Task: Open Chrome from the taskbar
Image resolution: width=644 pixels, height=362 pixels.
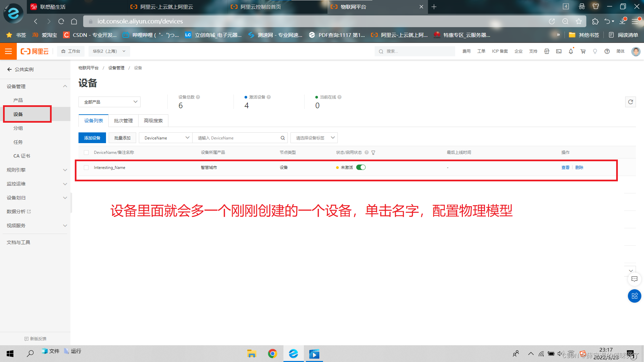Action: (272, 354)
